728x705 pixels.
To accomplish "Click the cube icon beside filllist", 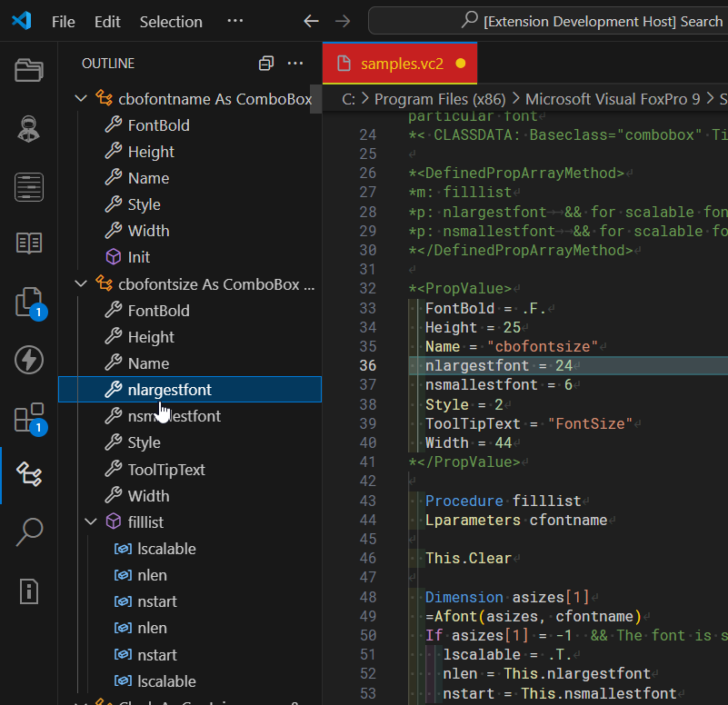I will tap(114, 521).
